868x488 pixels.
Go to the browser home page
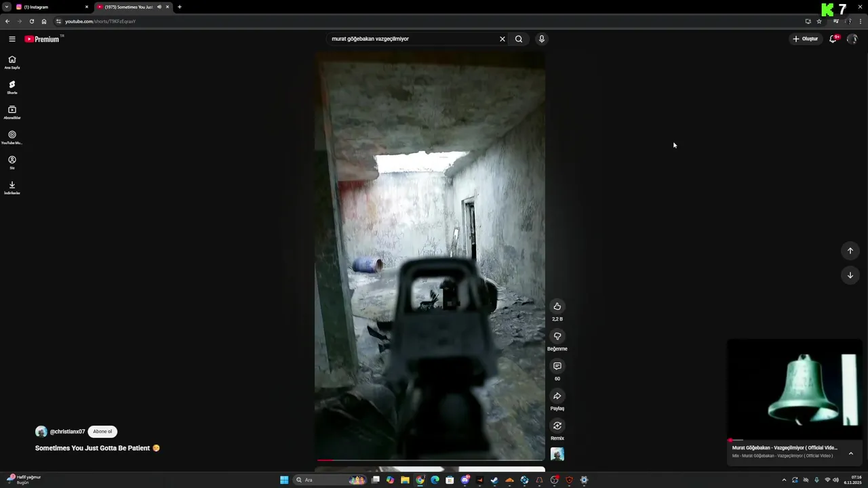(44, 21)
